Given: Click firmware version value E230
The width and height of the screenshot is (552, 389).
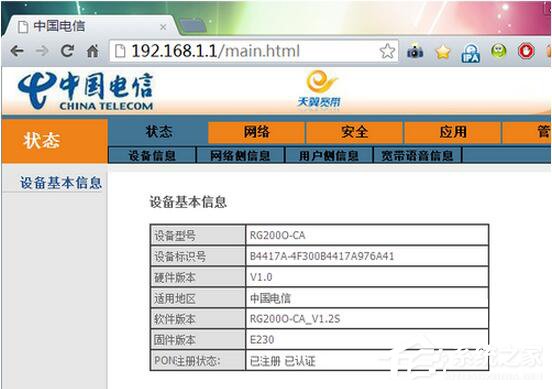Looking at the screenshot, I should coord(262,340).
